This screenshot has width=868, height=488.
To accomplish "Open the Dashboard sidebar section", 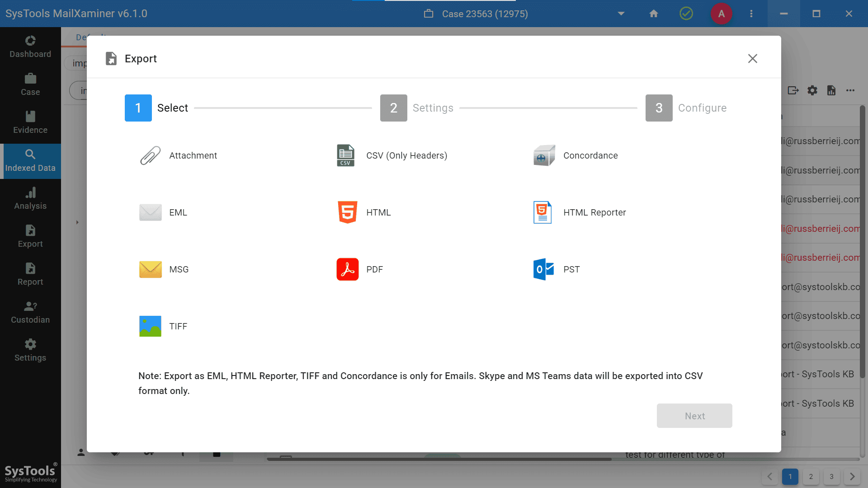I will (x=30, y=47).
